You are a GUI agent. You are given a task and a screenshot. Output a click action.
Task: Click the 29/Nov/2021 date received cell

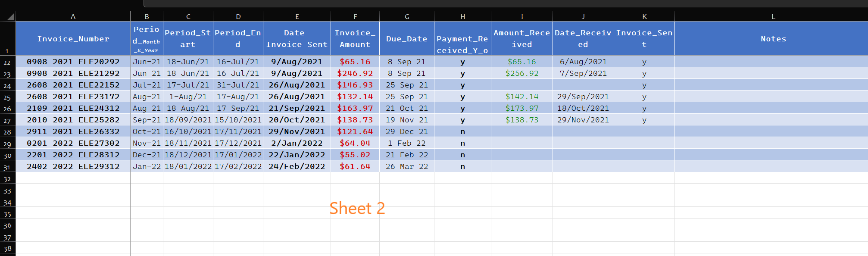pyautogui.click(x=583, y=120)
